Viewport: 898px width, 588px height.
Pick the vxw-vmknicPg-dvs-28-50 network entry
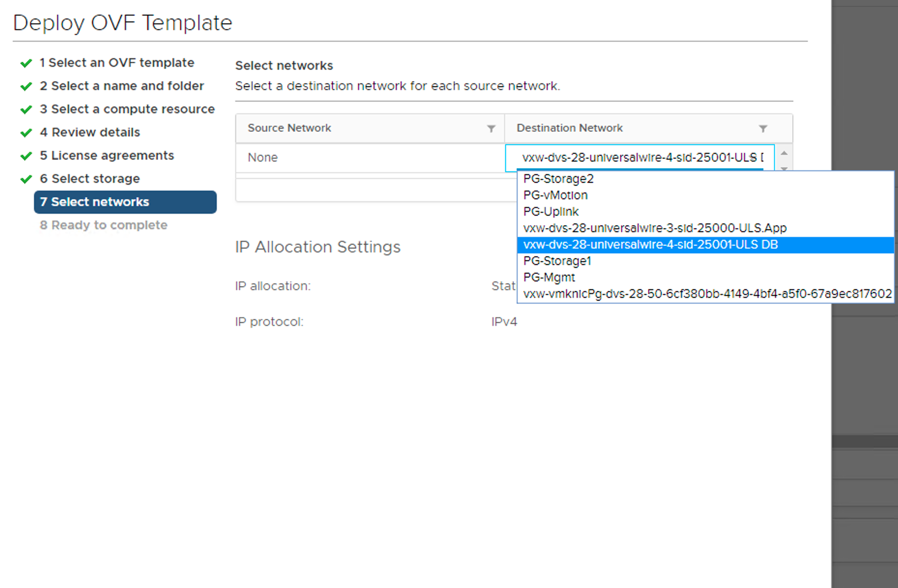(707, 294)
